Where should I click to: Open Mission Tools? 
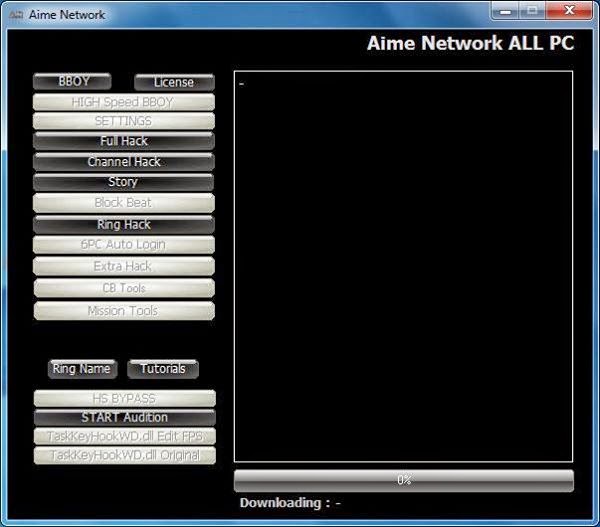pos(124,311)
